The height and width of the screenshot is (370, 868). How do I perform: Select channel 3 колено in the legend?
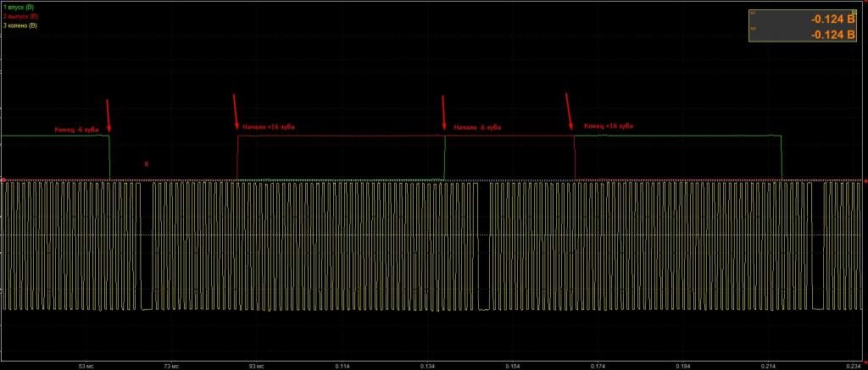point(20,25)
